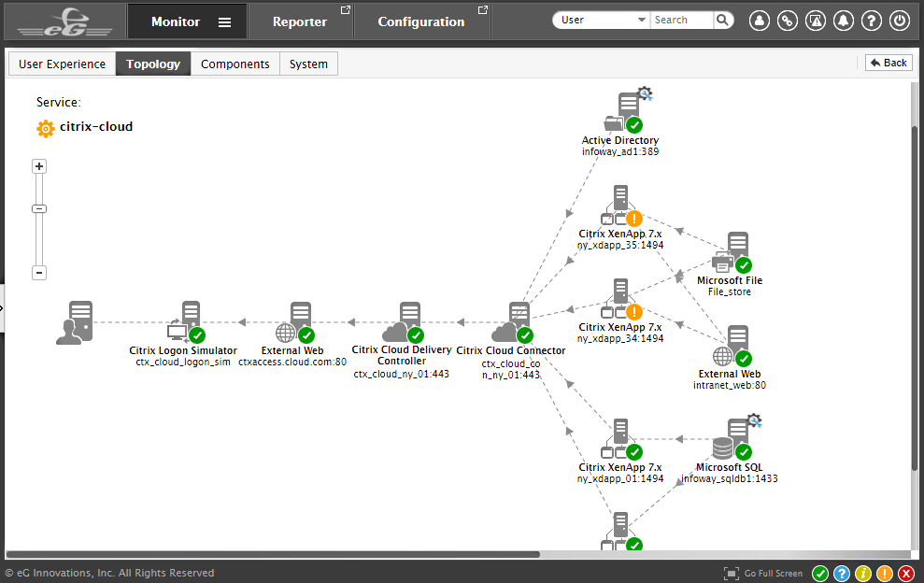Click the eG logo

[64, 22]
